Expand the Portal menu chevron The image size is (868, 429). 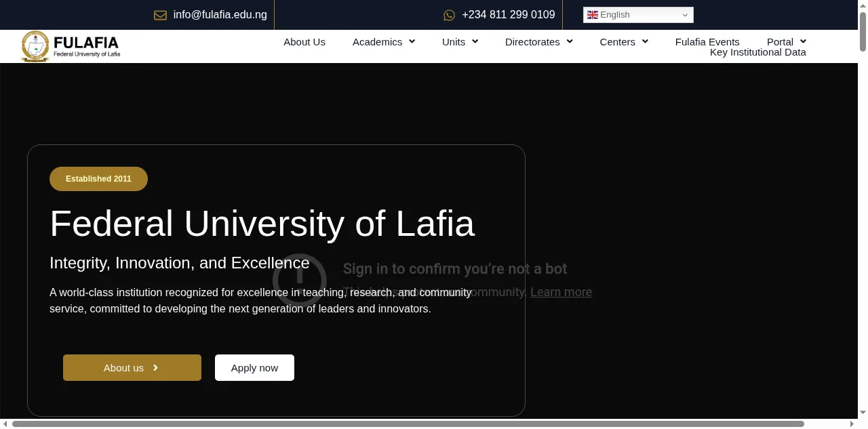point(803,41)
